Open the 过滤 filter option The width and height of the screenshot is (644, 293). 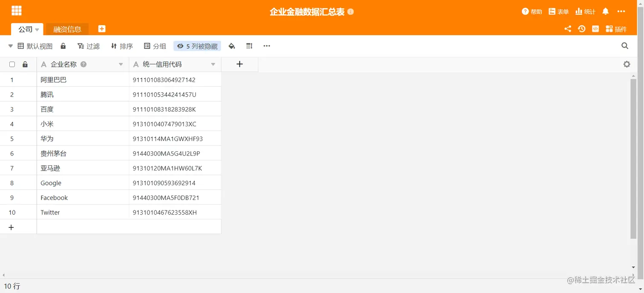(x=89, y=46)
